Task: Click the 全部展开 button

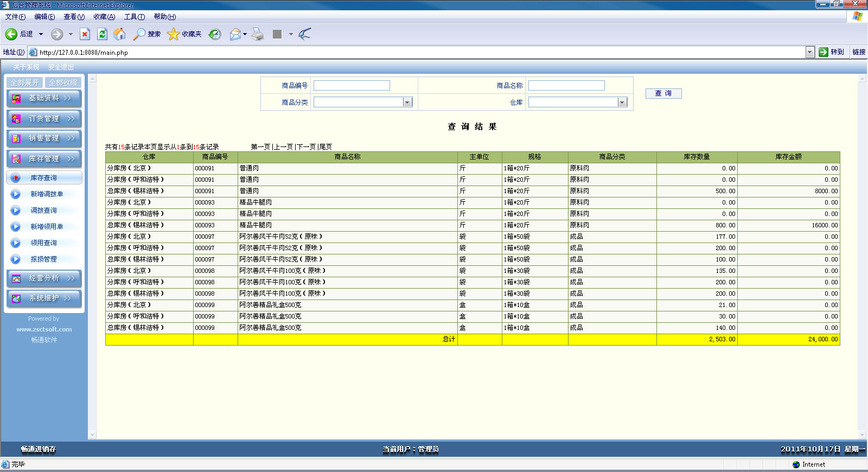Action: click(25, 82)
